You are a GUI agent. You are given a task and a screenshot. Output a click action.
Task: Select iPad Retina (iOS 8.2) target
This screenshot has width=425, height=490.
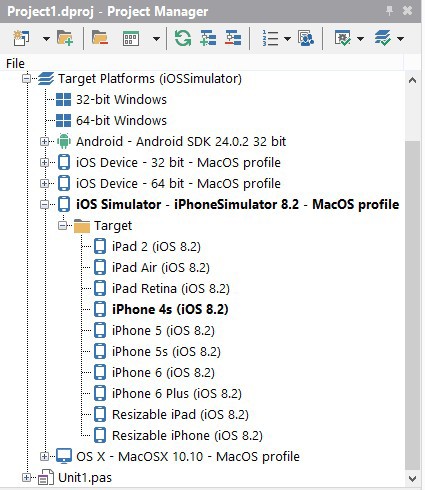(171, 289)
